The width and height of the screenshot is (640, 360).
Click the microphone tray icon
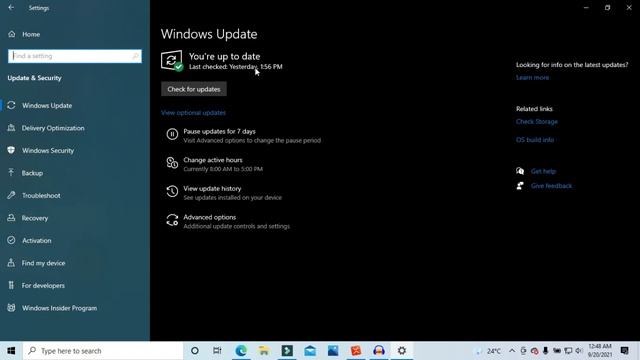pos(545,351)
